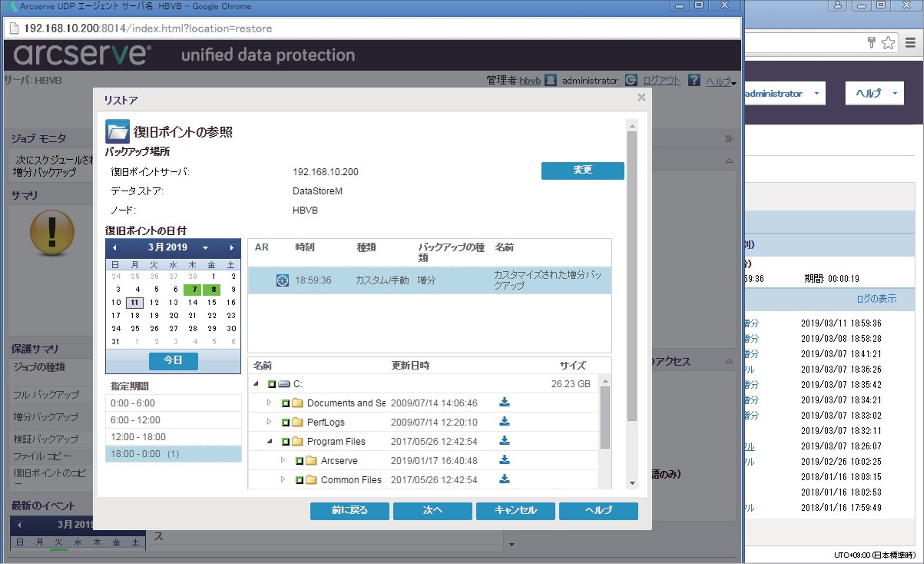Image resolution: width=924 pixels, height=564 pixels.
Task: Expand the Common Files tree node
Action: point(283,479)
